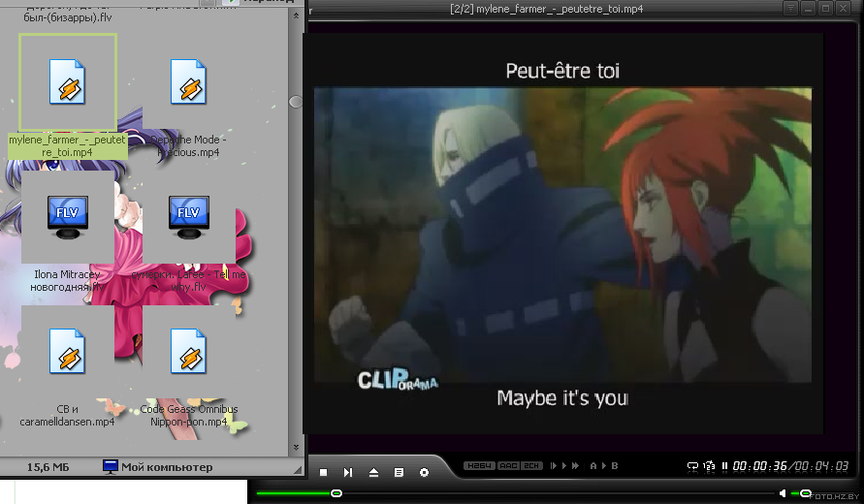This screenshot has width=864, height=504.
Task: Click the mylene_farmer_-_peutetre_toi.mp4 file name label
Action: (x=67, y=146)
